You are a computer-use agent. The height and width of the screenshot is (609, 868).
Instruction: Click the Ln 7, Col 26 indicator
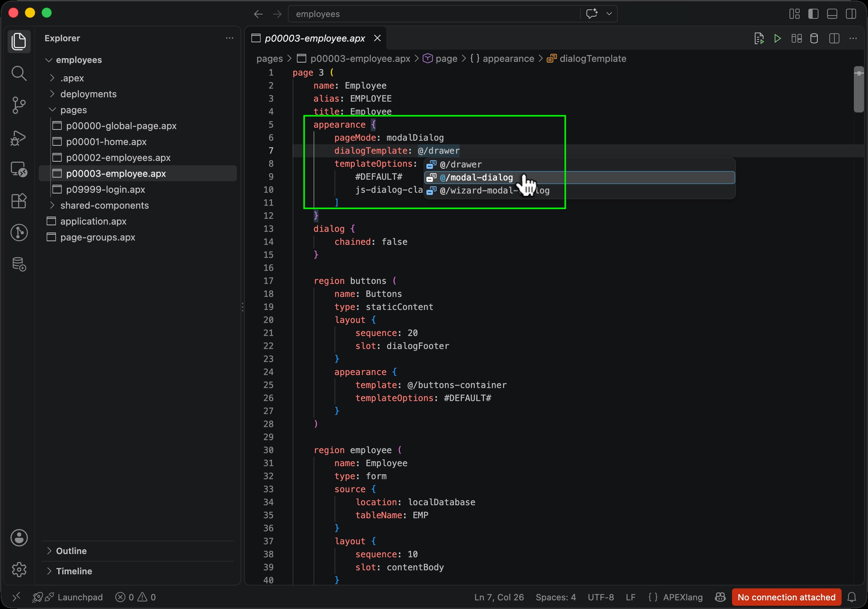[499, 597]
